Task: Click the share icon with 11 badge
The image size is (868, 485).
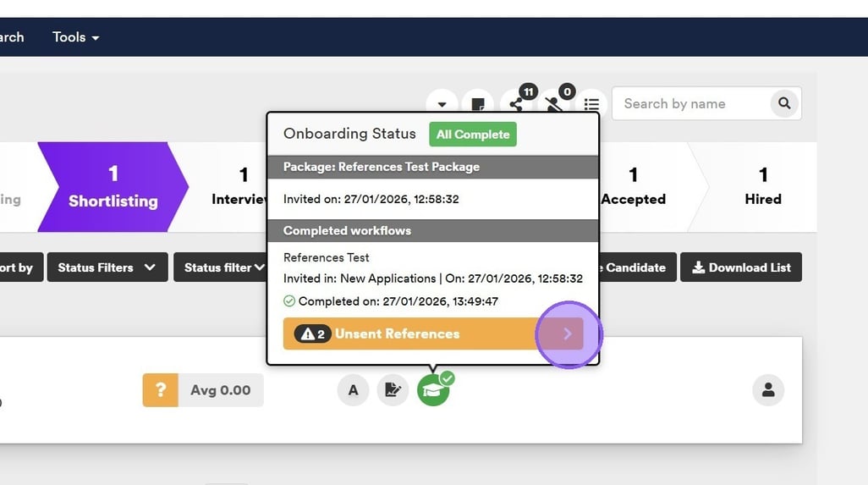Action: pyautogui.click(x=516, y=104)
